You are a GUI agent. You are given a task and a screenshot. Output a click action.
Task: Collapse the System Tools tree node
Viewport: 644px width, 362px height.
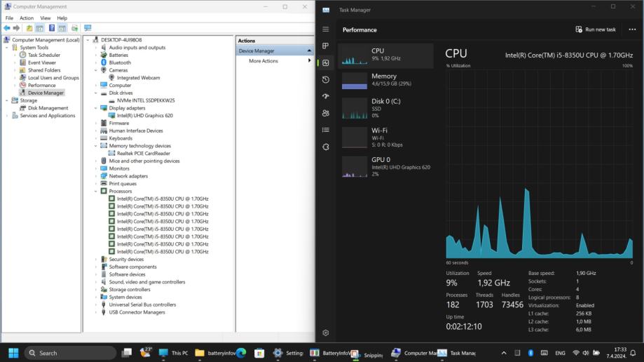point(7,48)
